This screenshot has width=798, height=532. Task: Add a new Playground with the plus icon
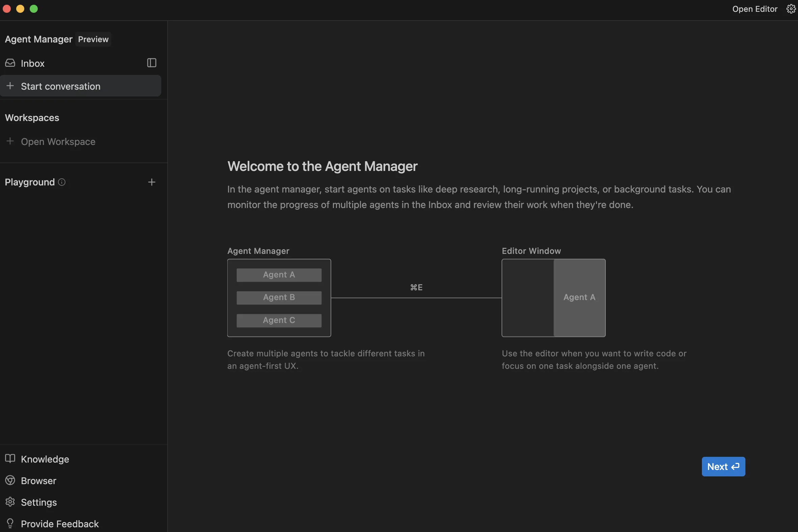[x=152, y=182]
